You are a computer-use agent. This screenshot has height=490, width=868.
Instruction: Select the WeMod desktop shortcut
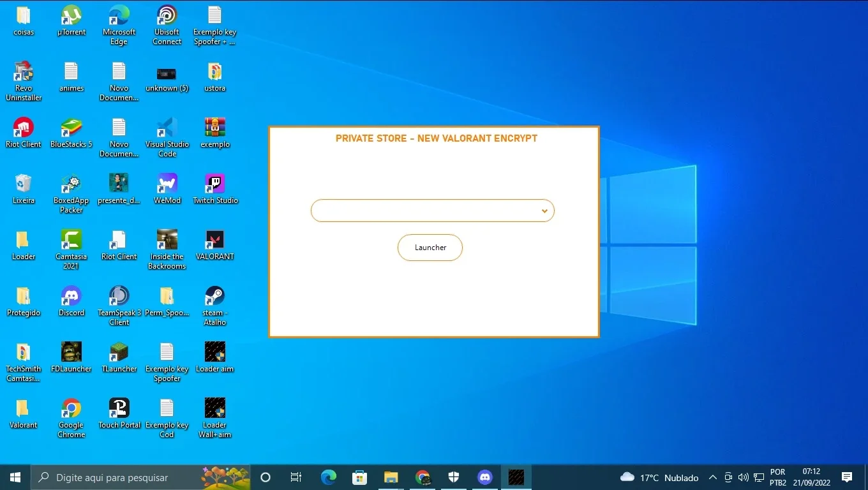pyautogui.click(x=167, y=189)
